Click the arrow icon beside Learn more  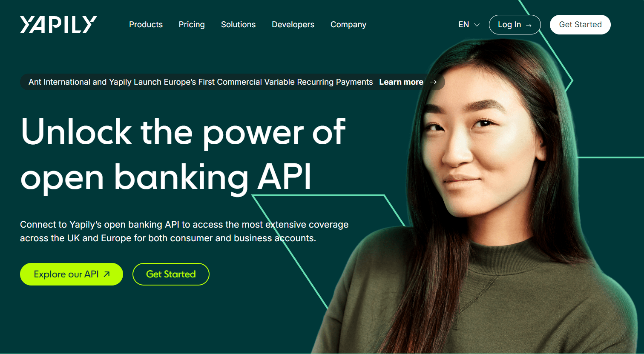tap(433, 82)
